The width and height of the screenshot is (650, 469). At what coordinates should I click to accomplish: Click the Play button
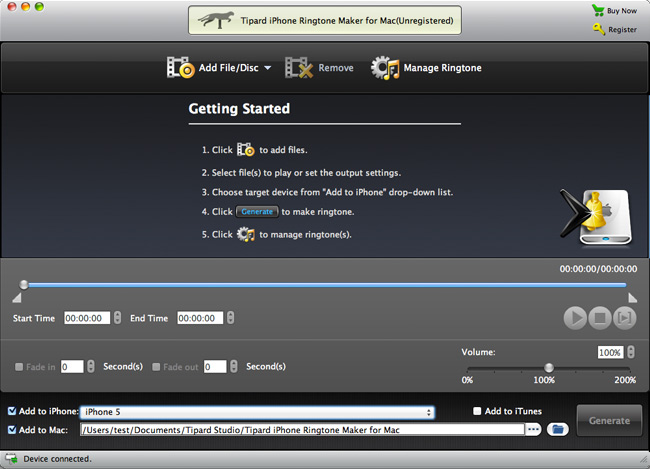(575, 318)
